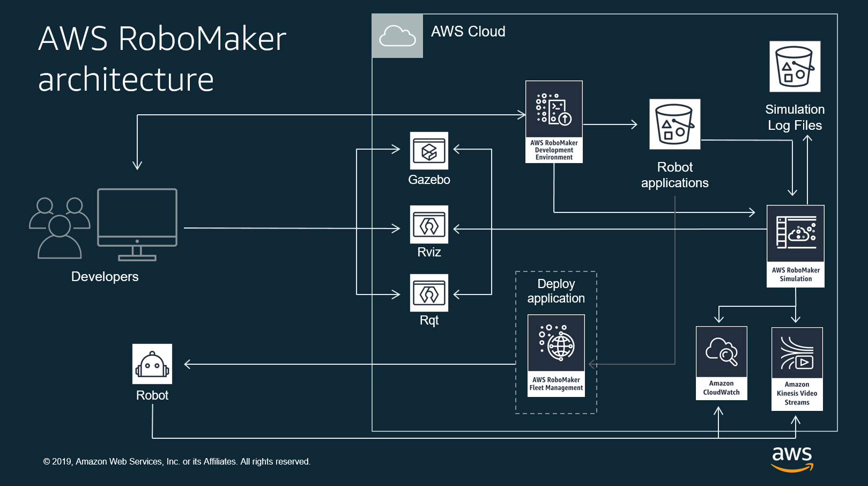Screen dimensions: 868x486
Task: Click the 2019 Amazon Web Services copyright notice
Action: click(177, 462)
